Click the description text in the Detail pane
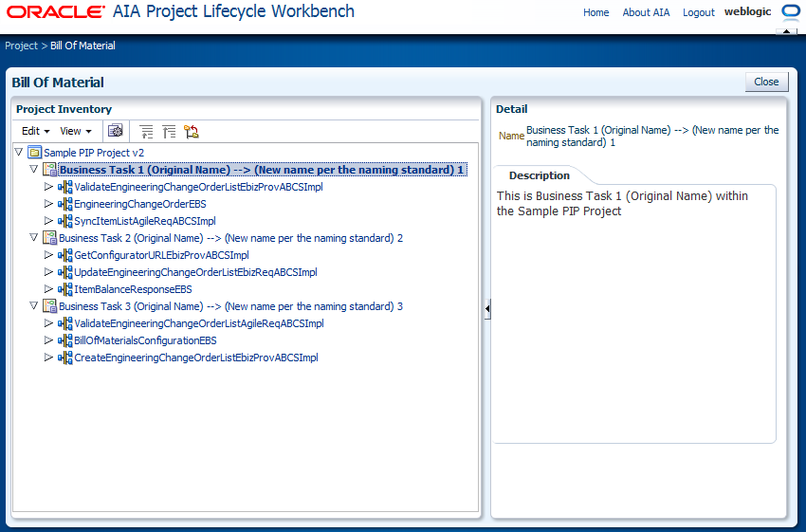This screenshot has width=806, height=532. [622, 204]
